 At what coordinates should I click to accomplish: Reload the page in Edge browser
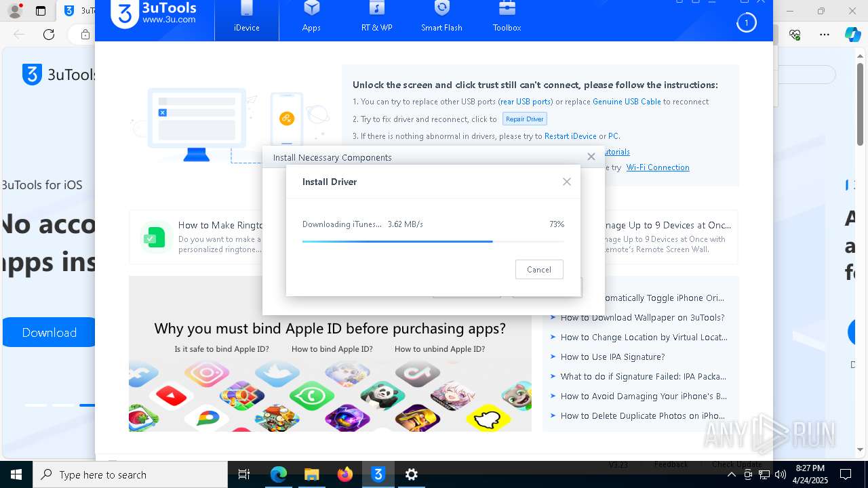(x=49, y=35)
